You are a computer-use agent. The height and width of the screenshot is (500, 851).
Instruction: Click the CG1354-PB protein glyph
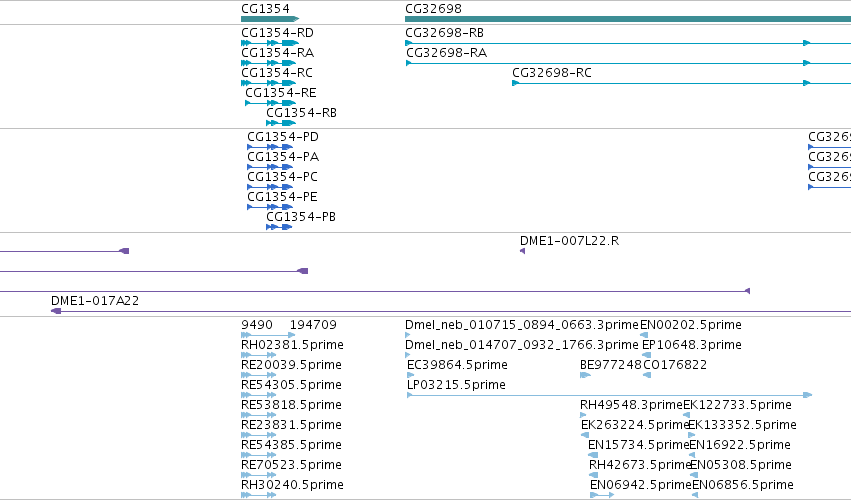click(279, 227)
